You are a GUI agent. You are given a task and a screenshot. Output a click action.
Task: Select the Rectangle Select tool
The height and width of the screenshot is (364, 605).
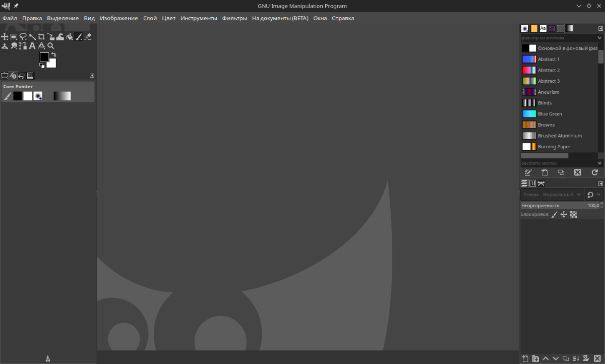tap(14, 36)
